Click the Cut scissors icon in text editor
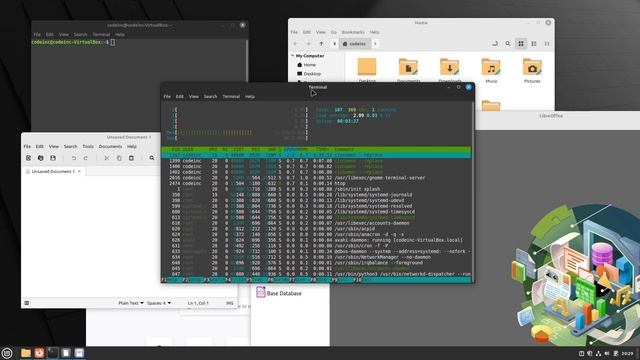 pos(107,158)
